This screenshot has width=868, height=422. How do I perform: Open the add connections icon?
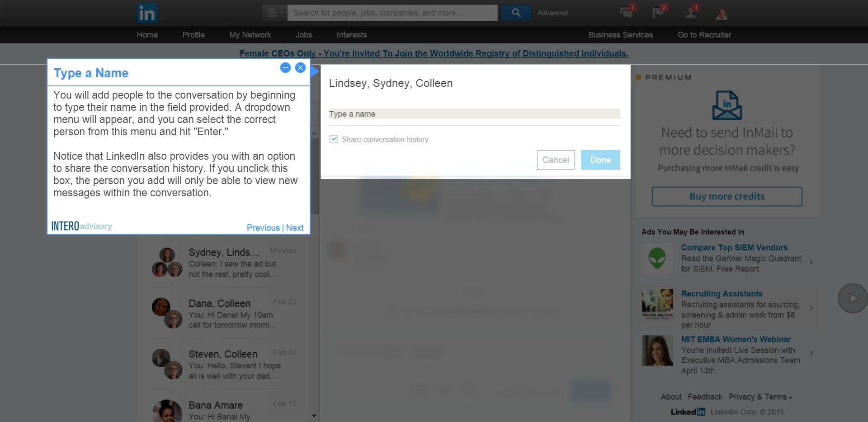pos(691,12)
